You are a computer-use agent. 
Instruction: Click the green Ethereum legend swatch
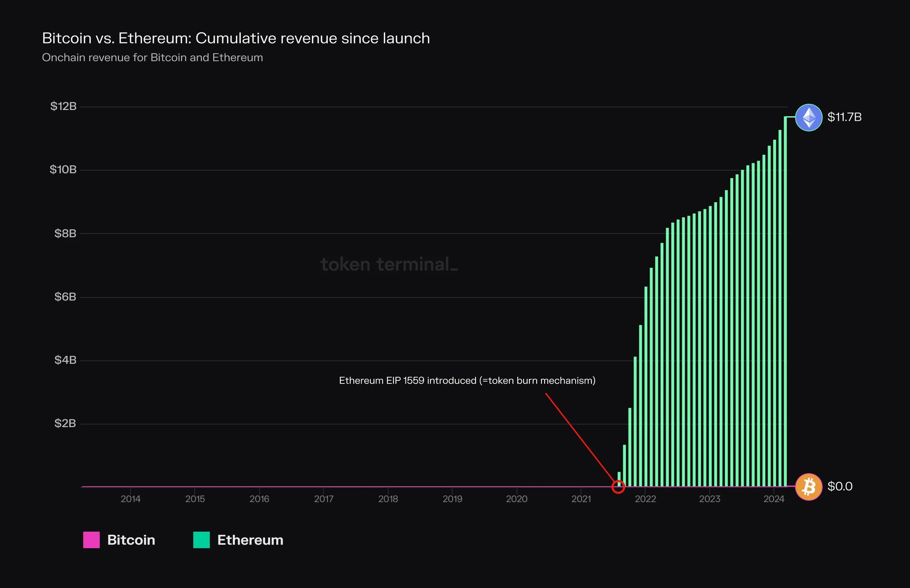click(201, 540)
